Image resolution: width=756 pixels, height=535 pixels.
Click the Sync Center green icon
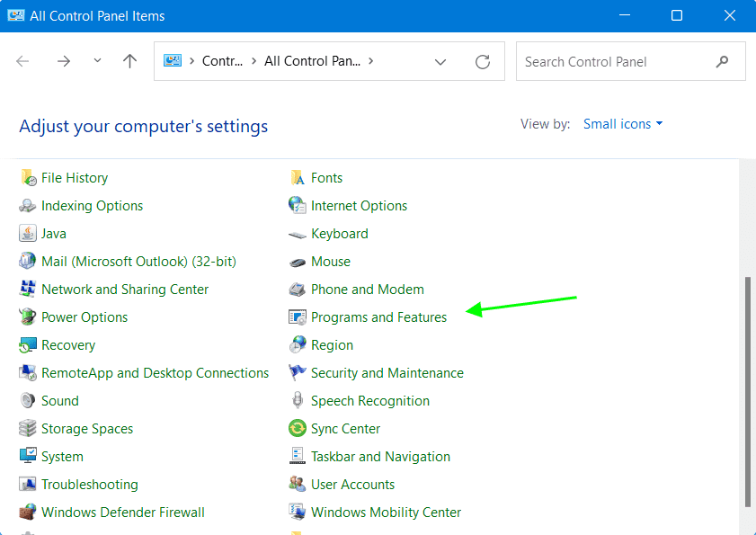click(x=297, y=428)
